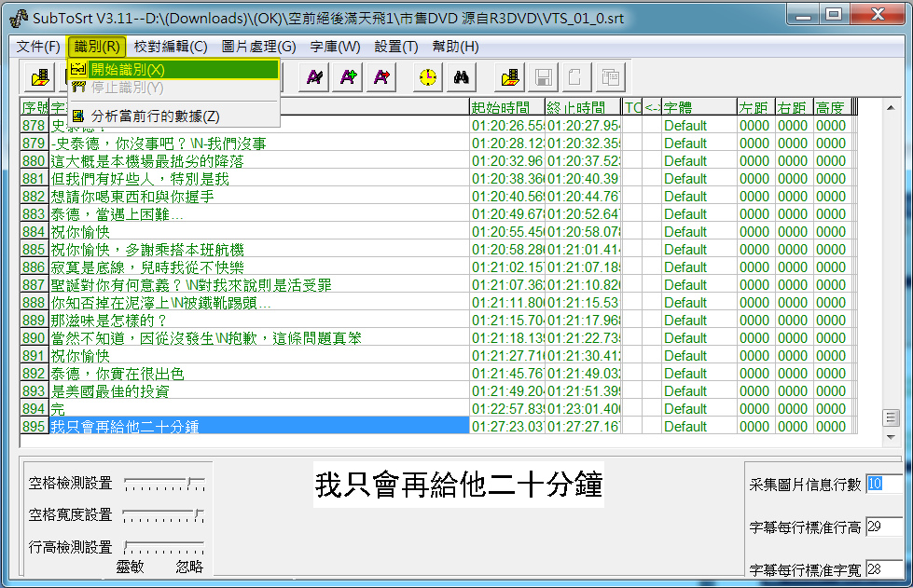Adjust the 空格檢測設置 slider
Viewport: 913px width, 588px height.
[x=164, y=484]
